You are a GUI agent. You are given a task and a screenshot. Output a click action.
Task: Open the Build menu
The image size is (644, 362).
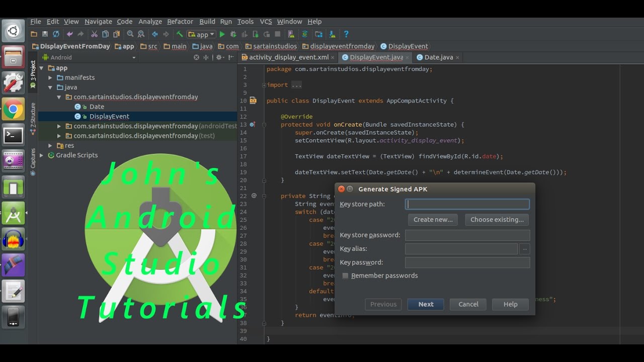tap(207, 22)
